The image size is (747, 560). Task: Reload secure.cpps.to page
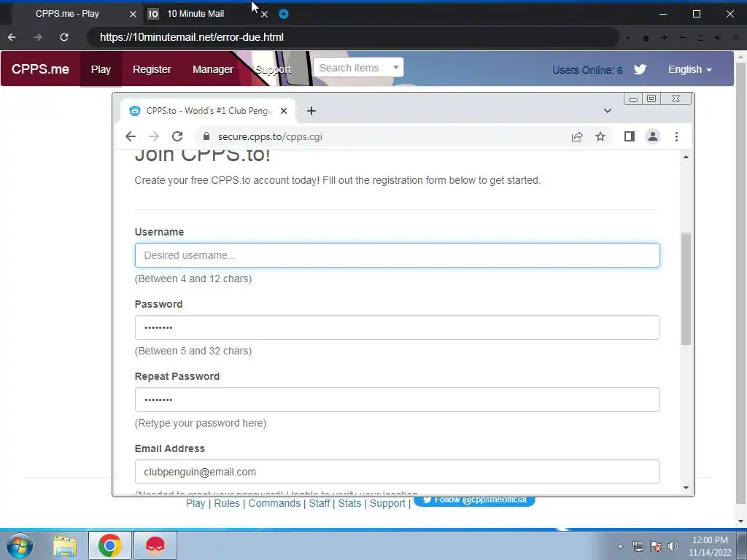pos(177,136)
